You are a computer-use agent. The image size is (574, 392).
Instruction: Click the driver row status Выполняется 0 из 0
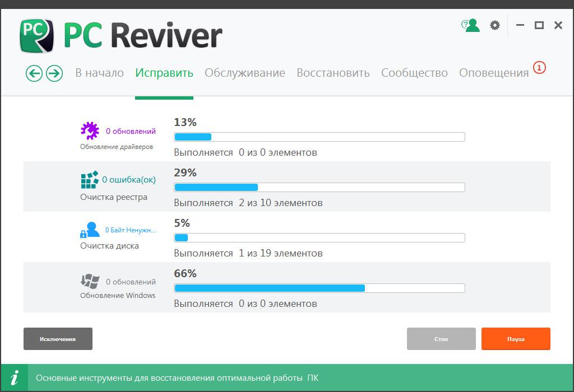click(x=246, y=152)
